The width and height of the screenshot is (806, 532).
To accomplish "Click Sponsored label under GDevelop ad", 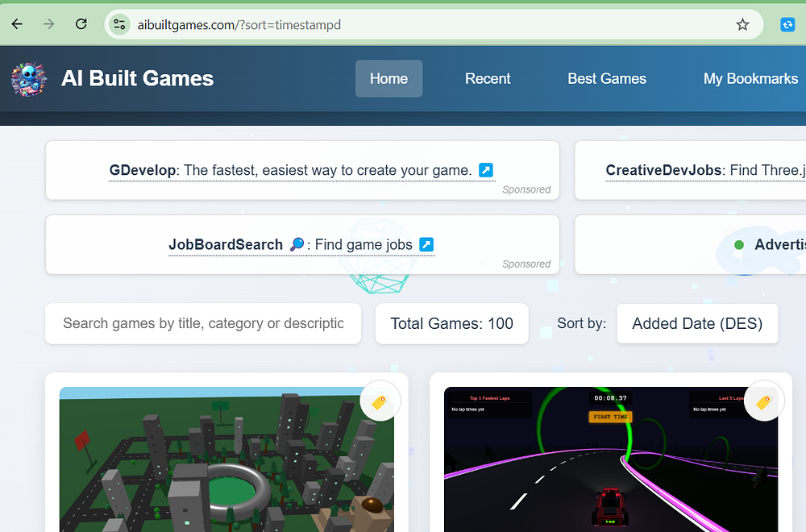I will tap(526, 189).
